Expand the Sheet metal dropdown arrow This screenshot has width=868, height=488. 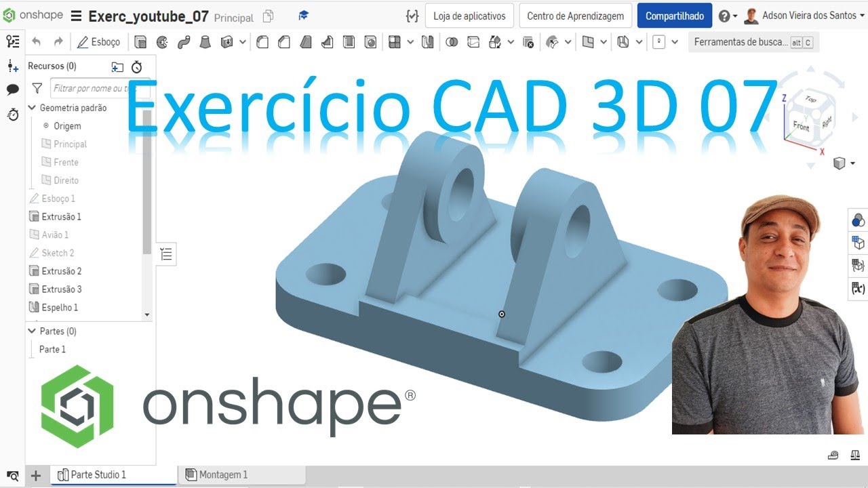(x=639, y=42)
